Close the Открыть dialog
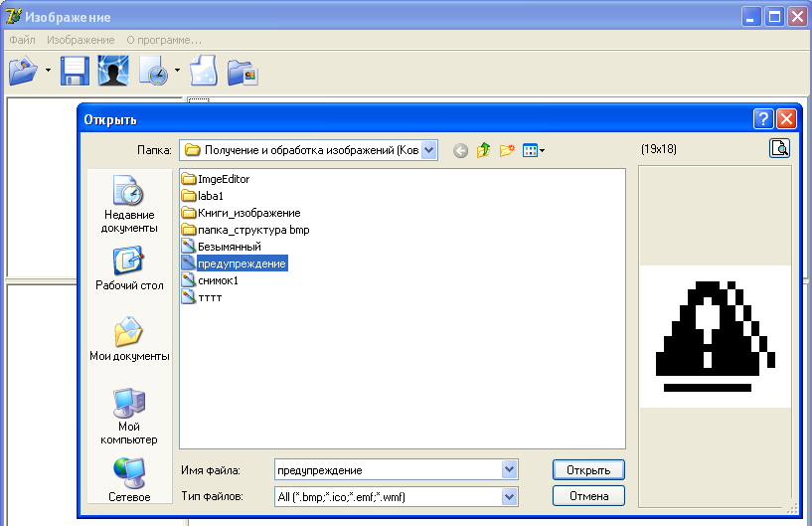The height and width of the screenshot is (526, 812). point(786,119)
